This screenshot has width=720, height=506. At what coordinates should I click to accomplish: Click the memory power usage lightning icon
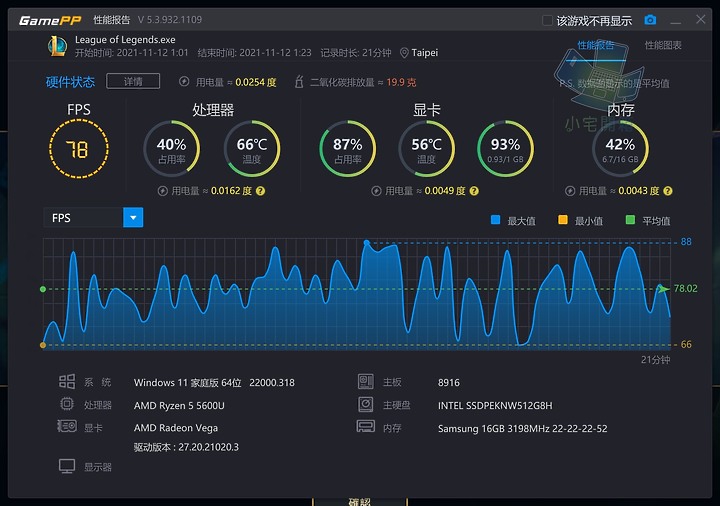[x=570, y=191]
